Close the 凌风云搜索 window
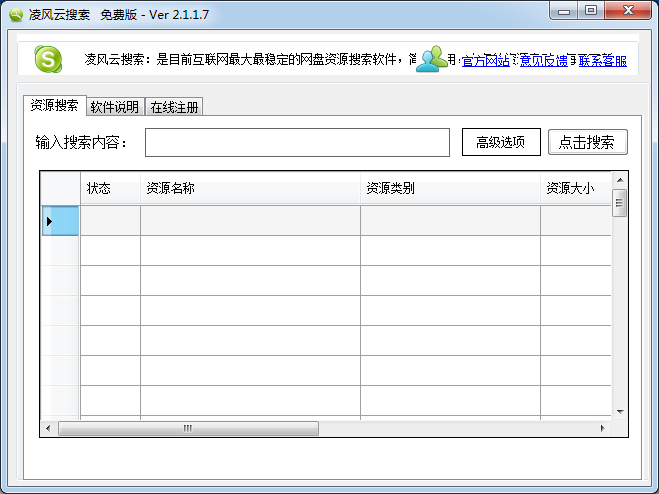659x494 pixels. pos(628,11)
